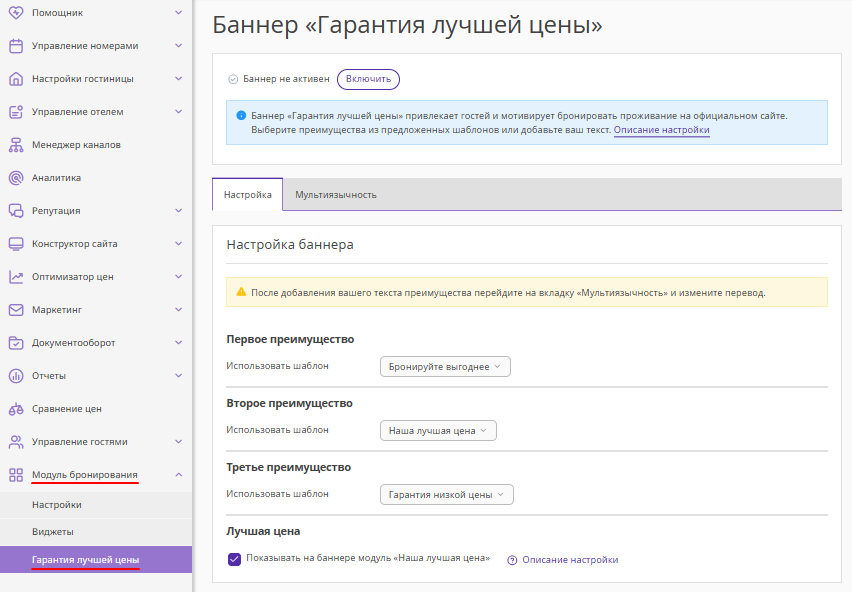The height and width of the screenshot is (592, 852).
Task: Toggle the Показывать на баннере модуль checkbox
Action: tap(234, 559)
